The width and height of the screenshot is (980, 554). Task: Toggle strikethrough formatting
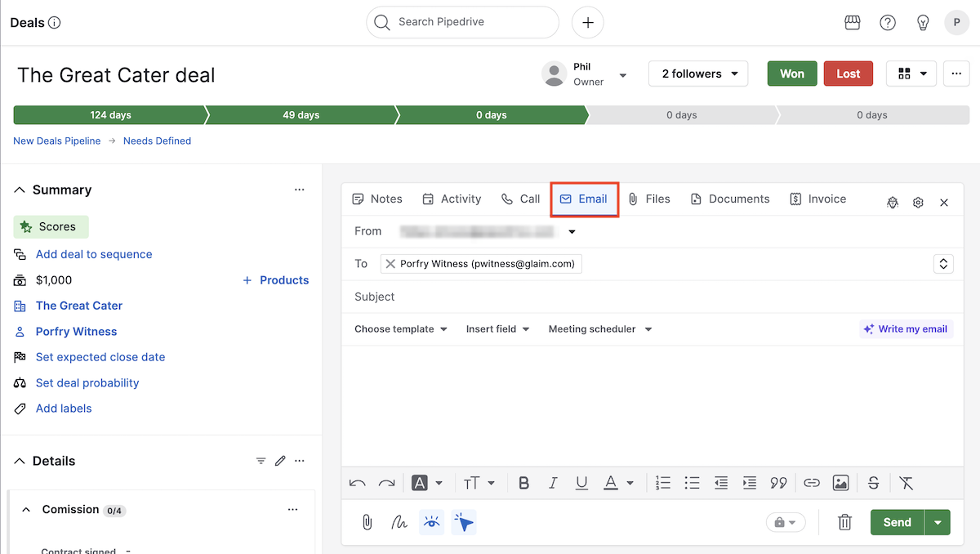click(873, 483)
